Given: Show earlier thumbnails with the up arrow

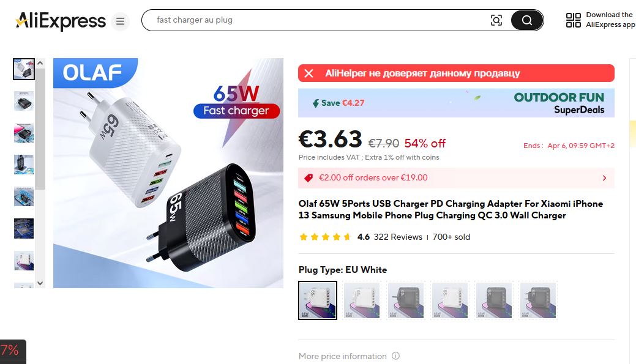Looking at the screenshot, I should (x=40, y=63).
